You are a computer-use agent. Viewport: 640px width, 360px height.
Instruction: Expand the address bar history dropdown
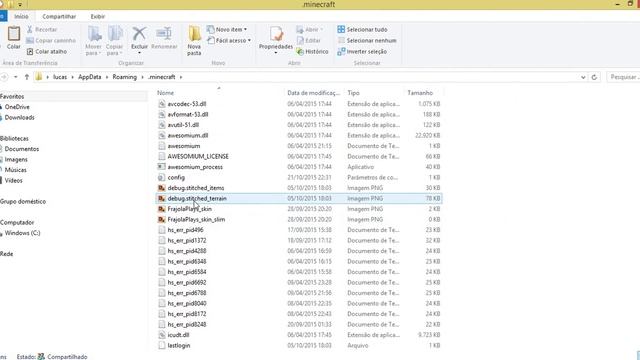tap(583, 77)
